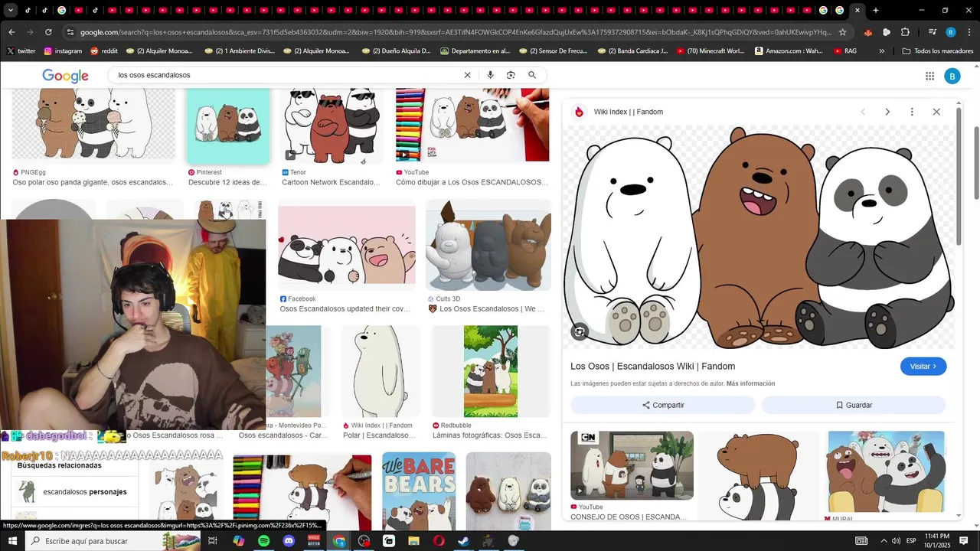
Task: Open the Tenor sunglasses bears GIF
Action: 332,125
